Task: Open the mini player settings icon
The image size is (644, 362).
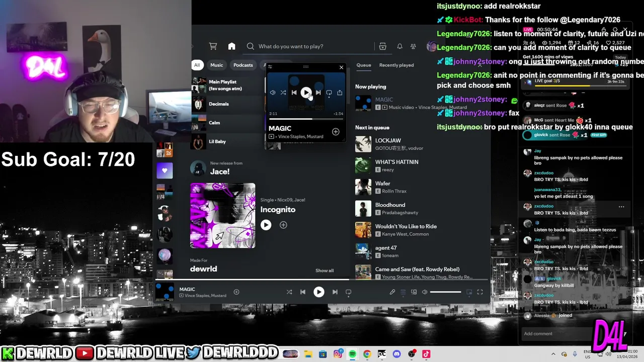Action: coord(270,67)
